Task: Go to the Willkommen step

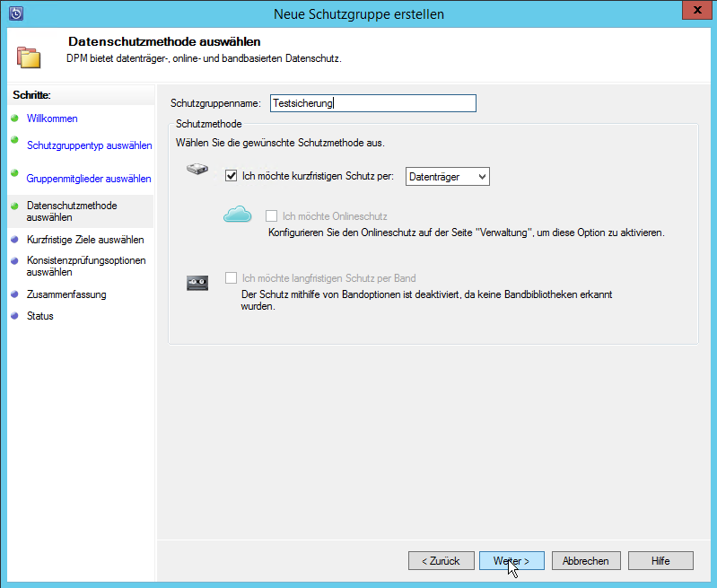Action: 52,118
